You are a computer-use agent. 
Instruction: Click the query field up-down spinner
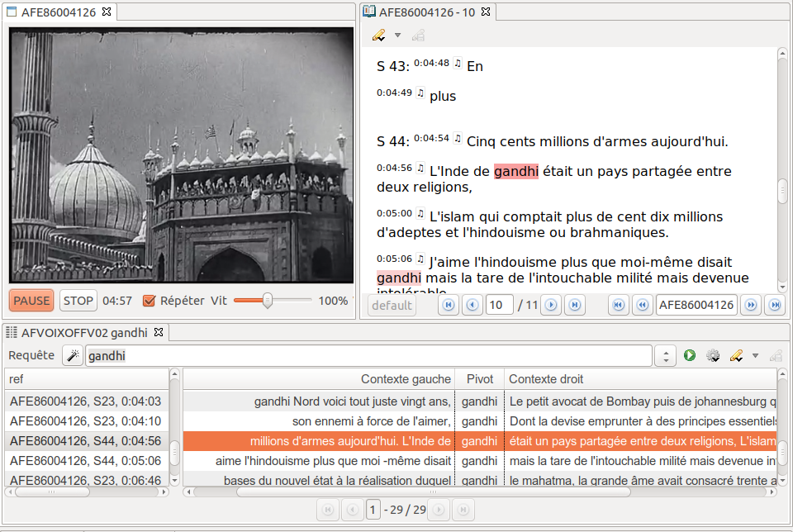666,356
